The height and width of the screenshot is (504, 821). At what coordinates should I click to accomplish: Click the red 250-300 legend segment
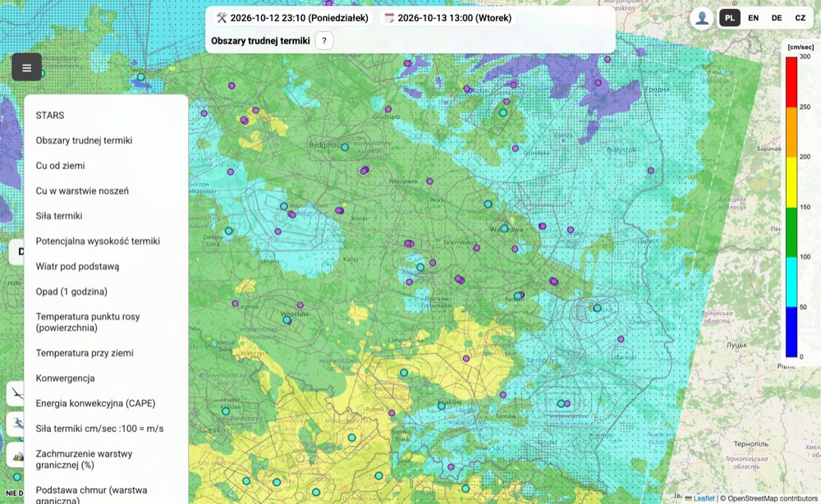(791, 82)
